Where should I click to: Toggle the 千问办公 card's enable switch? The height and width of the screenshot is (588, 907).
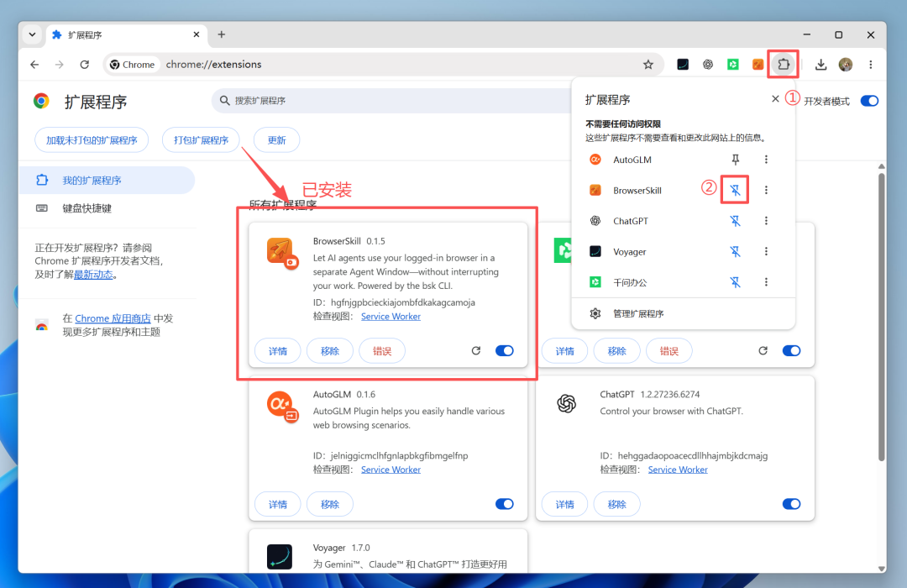pyautogui.click(x=791, y=351)
